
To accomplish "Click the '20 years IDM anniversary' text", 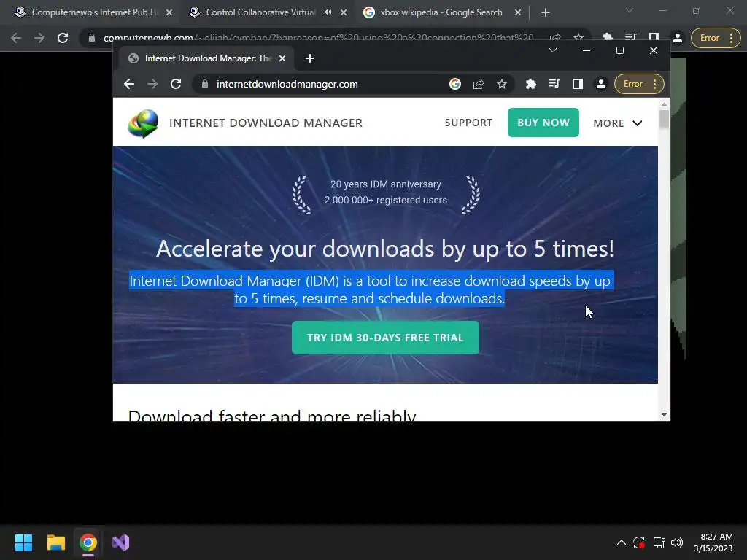I will point(386,184).
